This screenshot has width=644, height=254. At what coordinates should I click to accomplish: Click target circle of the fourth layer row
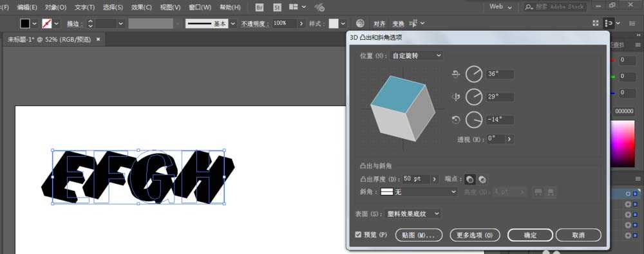point(628,225)
